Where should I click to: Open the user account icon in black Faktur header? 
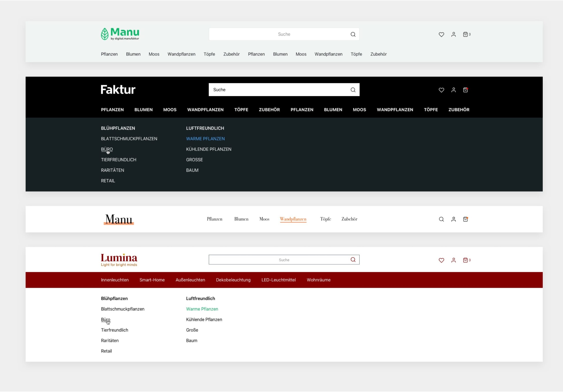click(x=453, y=90)
